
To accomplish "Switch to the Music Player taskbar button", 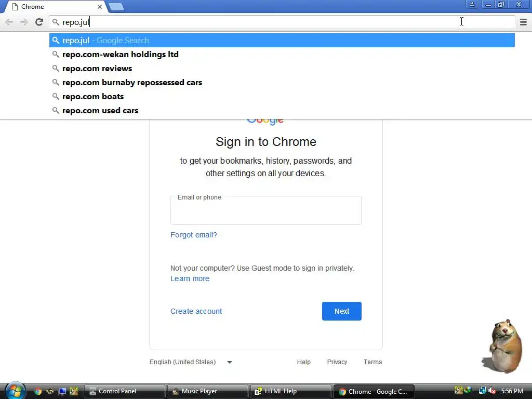I will click(207, 391).
